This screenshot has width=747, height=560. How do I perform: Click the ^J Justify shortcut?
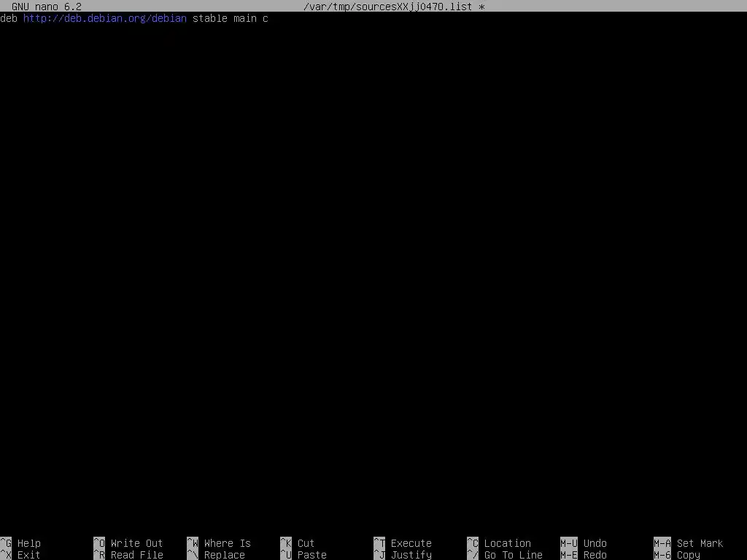point(403,555)
